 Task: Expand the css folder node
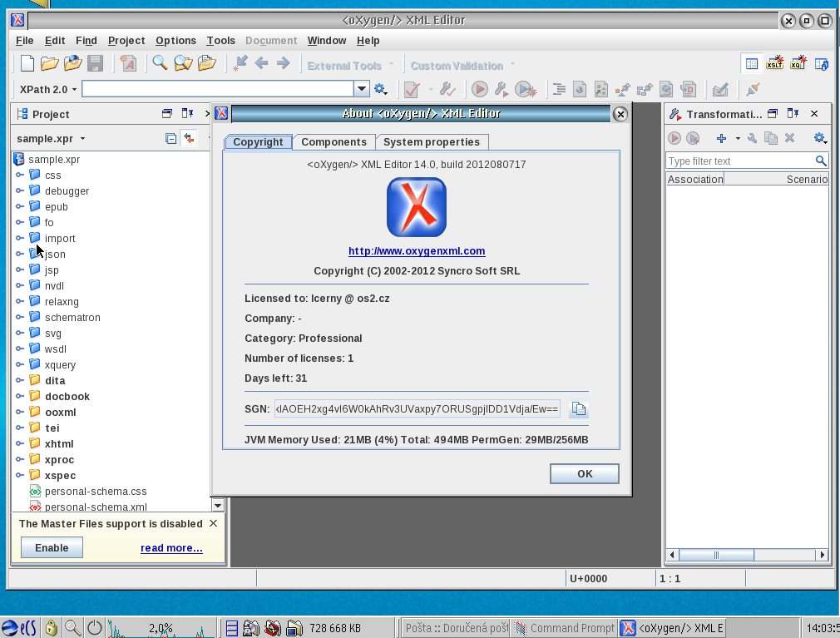[19, 176]
